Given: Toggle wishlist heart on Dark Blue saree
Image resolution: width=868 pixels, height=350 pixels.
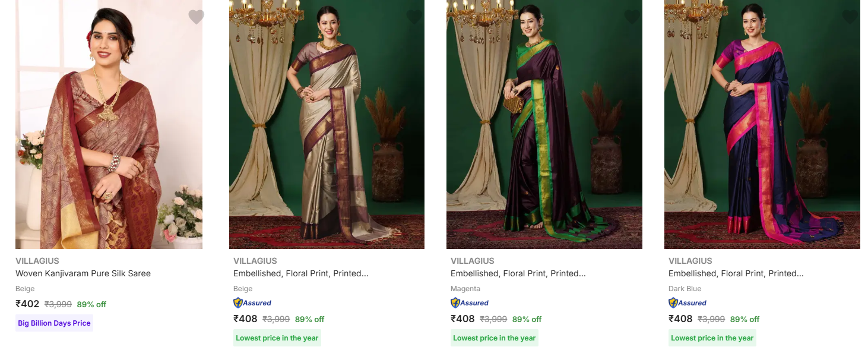Looking at the screenshot, I should pos(850,17).
